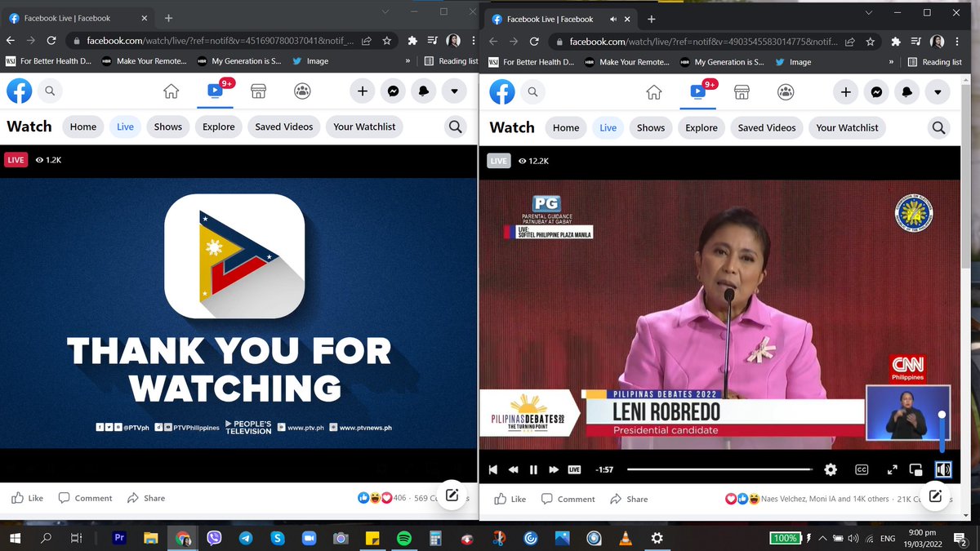
Task: Rewind the right video player
Action: 513,469
